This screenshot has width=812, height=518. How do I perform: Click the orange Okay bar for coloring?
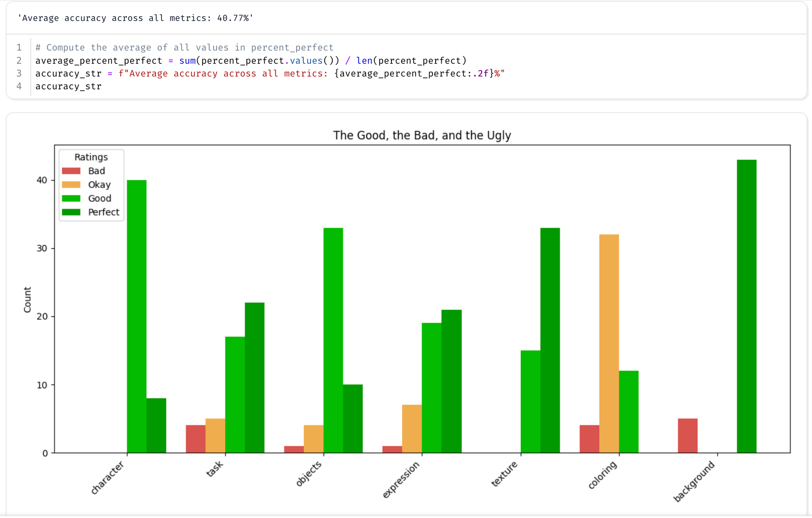coord(609,343)
